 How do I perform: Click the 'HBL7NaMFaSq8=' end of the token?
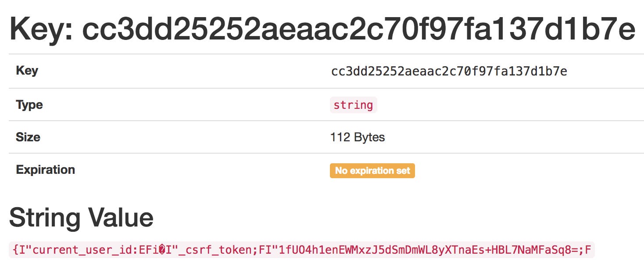coord(533,251)
